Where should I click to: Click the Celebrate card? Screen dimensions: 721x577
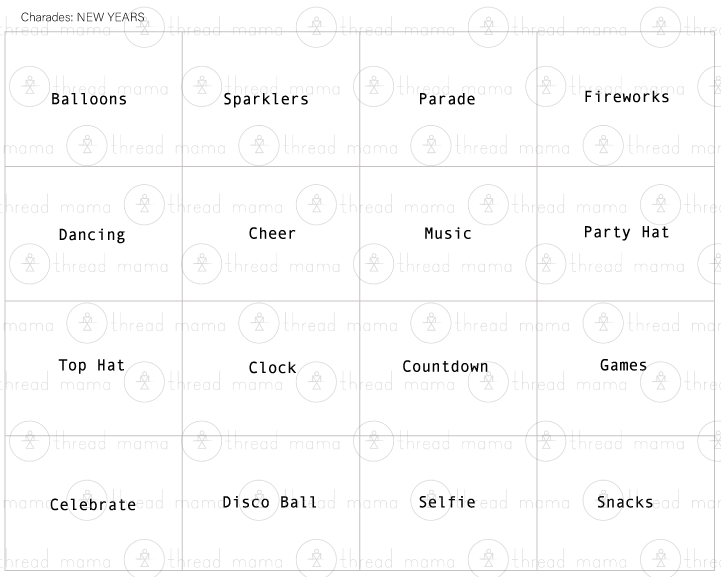93,505
